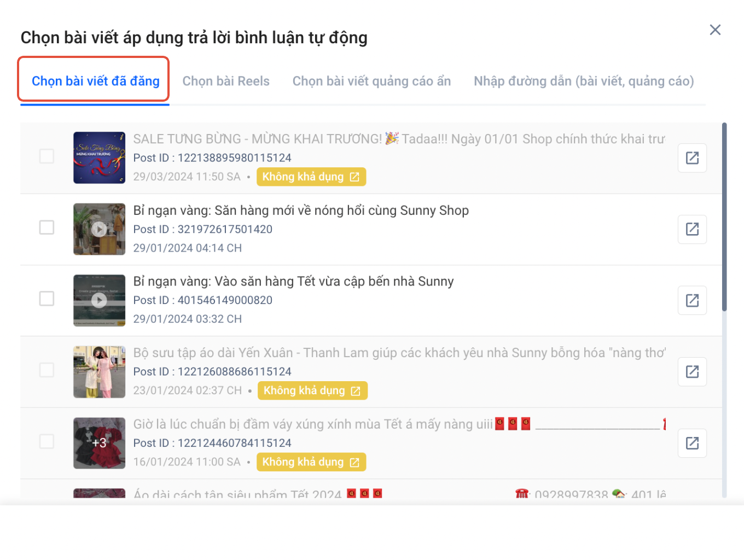Click 'Post ID : 401546149000820' text
This screenshot has width=744, height=560.
203,300
